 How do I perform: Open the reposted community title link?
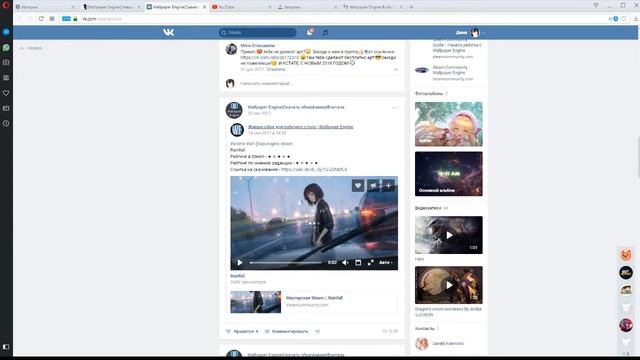click(300, 127)
